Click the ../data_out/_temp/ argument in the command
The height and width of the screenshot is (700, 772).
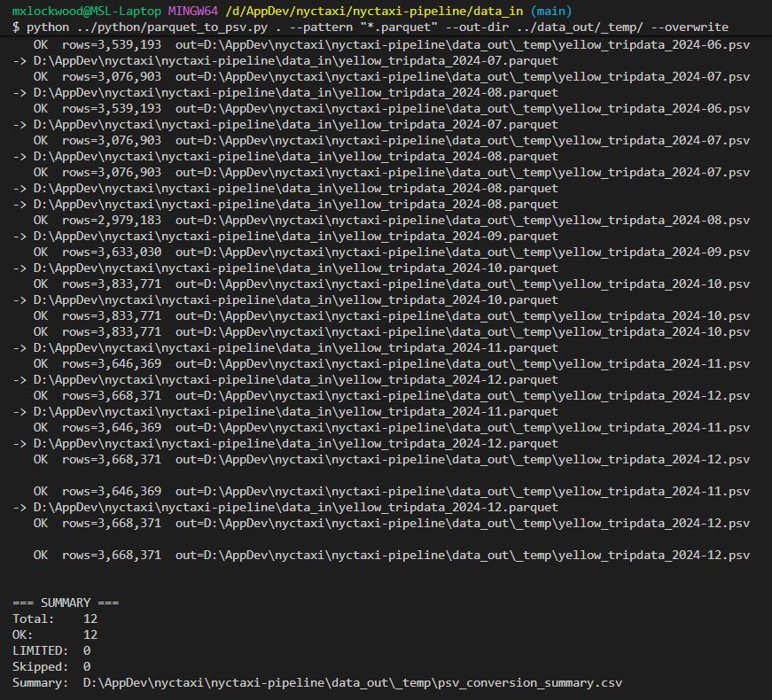580,27
